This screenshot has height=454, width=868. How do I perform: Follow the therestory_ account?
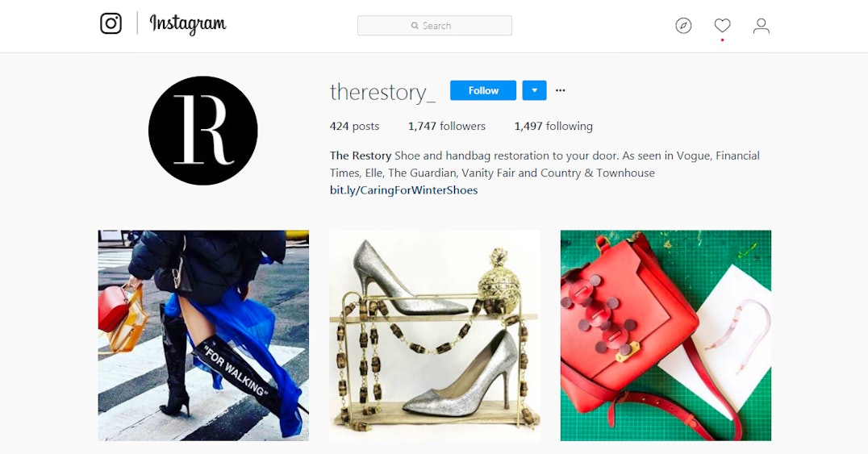pos(482,90)
